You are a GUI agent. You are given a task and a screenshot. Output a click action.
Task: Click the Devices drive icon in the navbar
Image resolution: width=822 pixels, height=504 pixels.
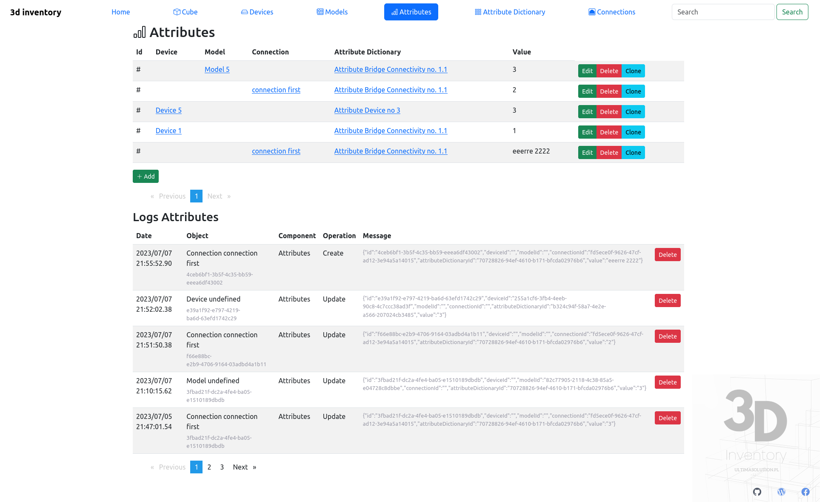tap(244, 12)
